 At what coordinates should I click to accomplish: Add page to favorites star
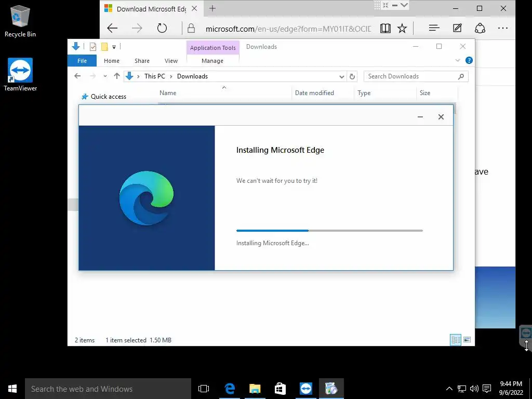click(x=402, y=28)
